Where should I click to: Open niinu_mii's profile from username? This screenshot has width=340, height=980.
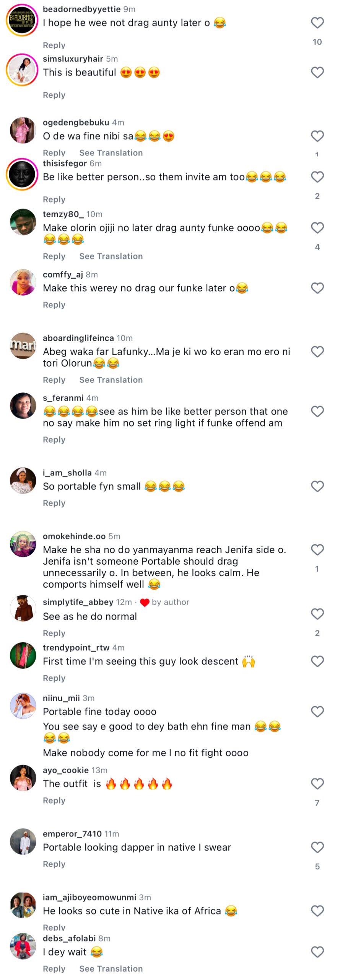coord(61,698)
